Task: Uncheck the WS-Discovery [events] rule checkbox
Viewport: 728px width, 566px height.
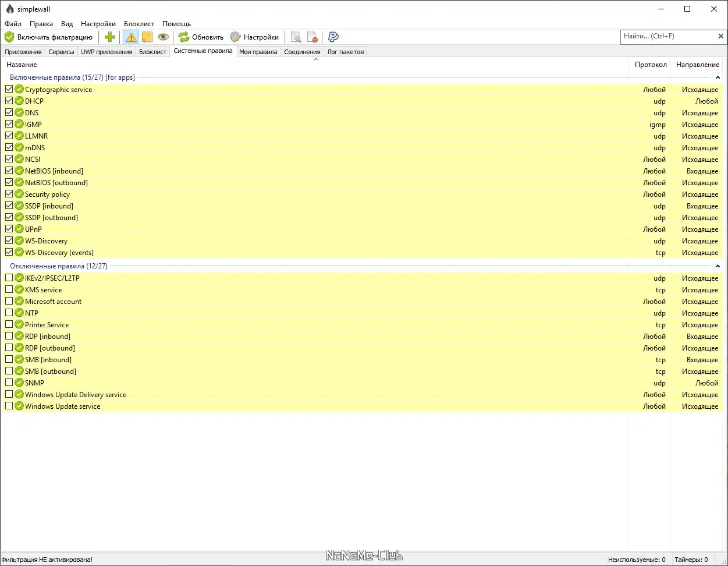Action: (x=9, y=252)
